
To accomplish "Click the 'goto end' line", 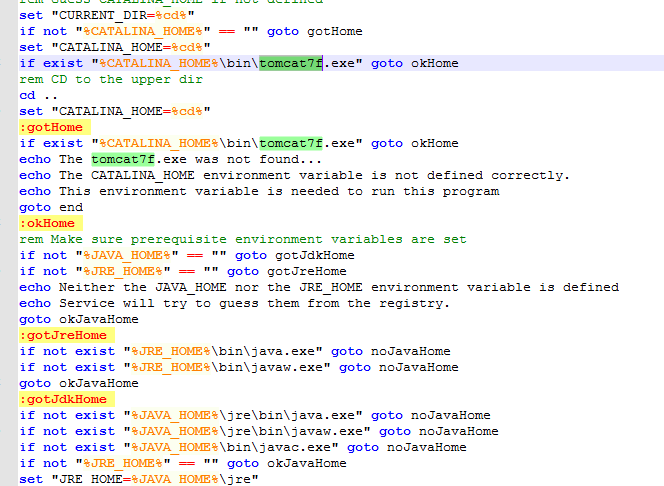I will 51,207.
